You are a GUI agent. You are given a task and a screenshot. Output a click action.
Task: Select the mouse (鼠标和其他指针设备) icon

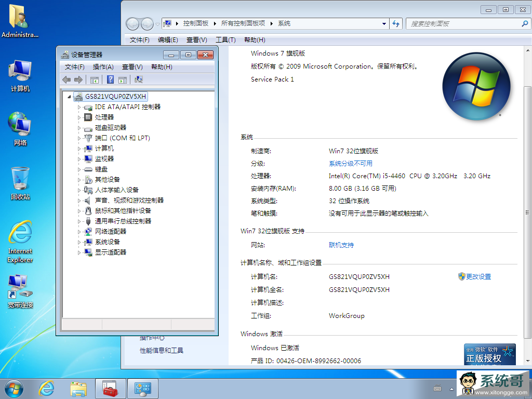pyautogui.click(x=88, y=211)
